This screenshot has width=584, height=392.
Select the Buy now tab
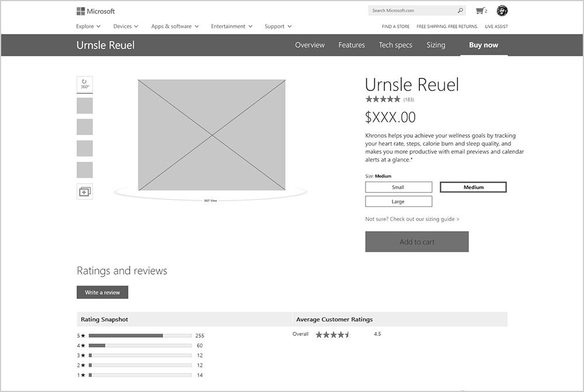pyautogui.click(x=484, y=45)
